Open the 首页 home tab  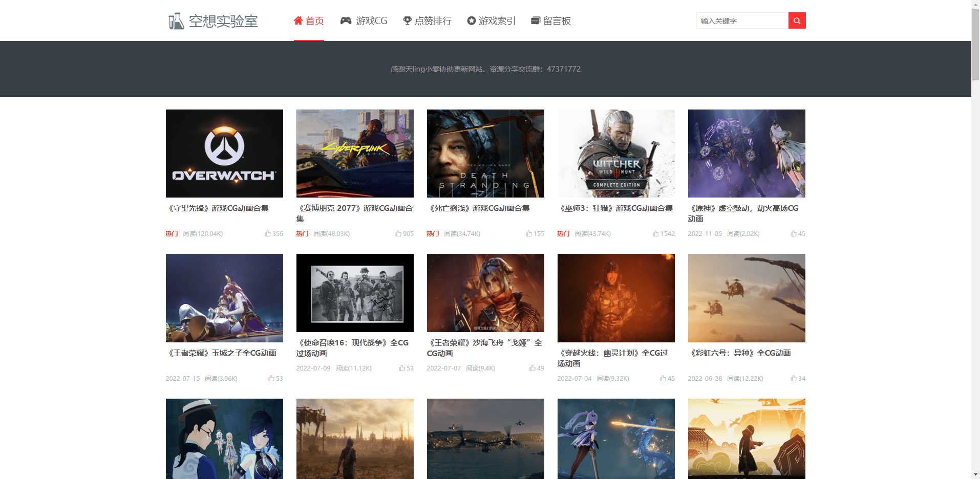tap(309, 21)
